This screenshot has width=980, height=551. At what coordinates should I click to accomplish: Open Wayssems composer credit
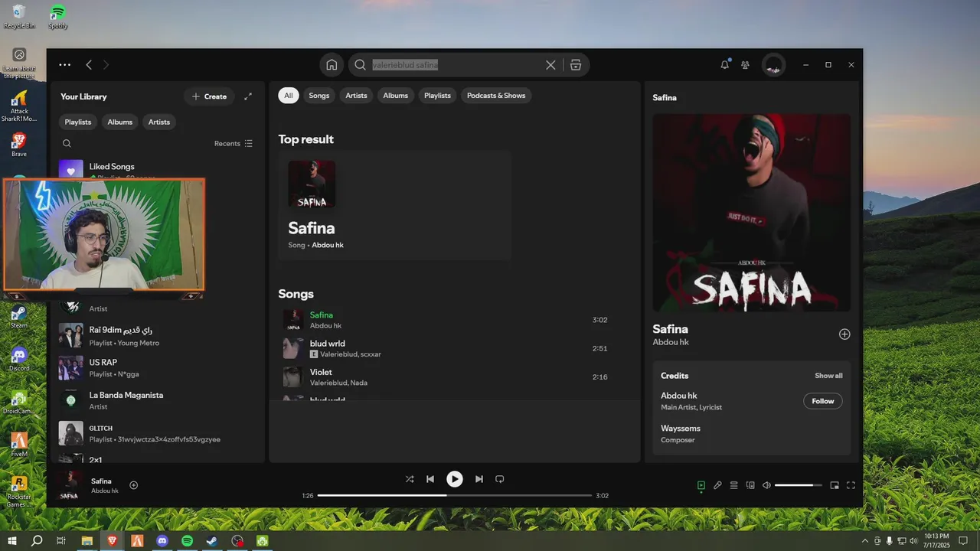point(681,429)
